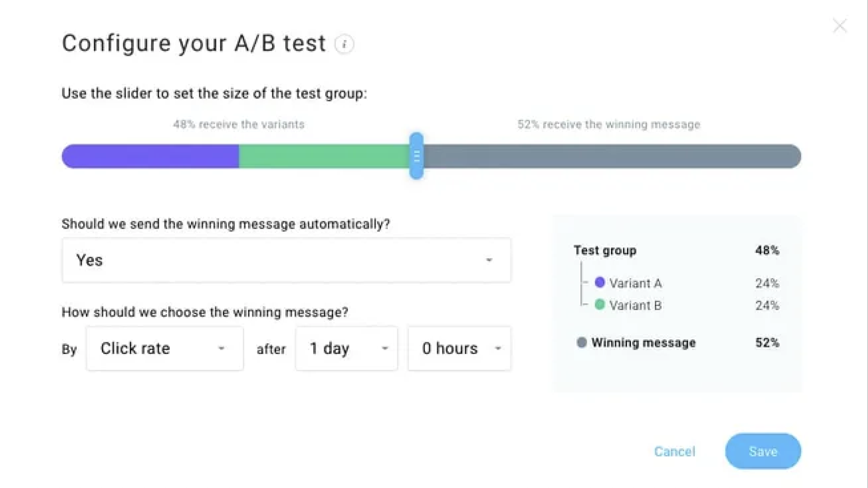Click the Click rate dropdown arrow
868x488 pixels.
pyautogui.click(x=221, y=349)
